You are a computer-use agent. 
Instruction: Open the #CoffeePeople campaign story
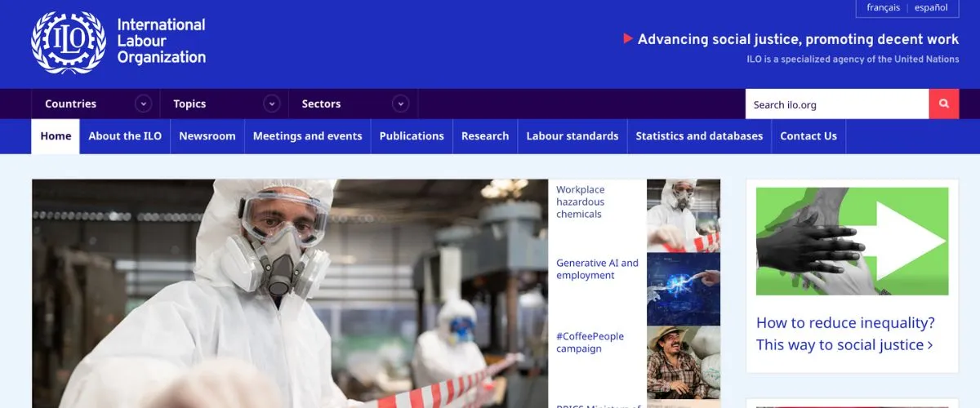tap(590, 343)
